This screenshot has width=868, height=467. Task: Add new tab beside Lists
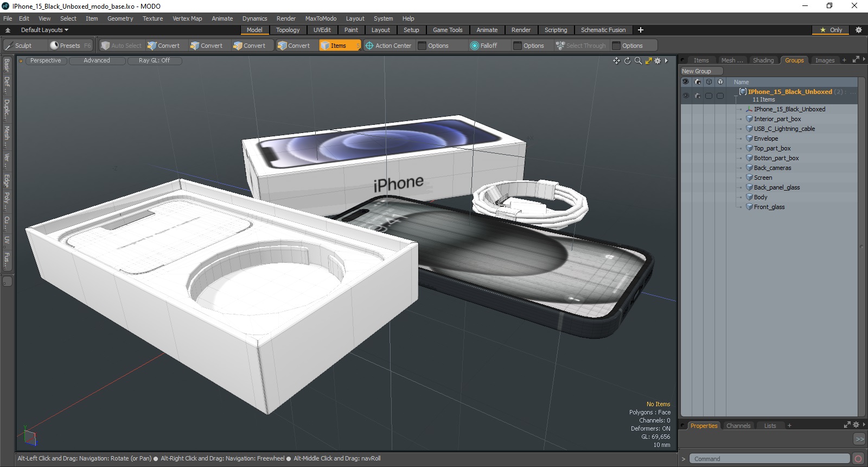789,426
